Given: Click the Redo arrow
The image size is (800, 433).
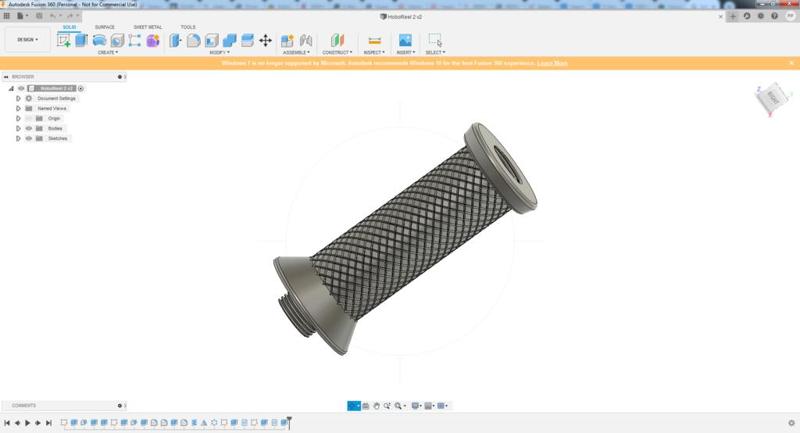Looking at the screenshot, I should click(70, 16).
